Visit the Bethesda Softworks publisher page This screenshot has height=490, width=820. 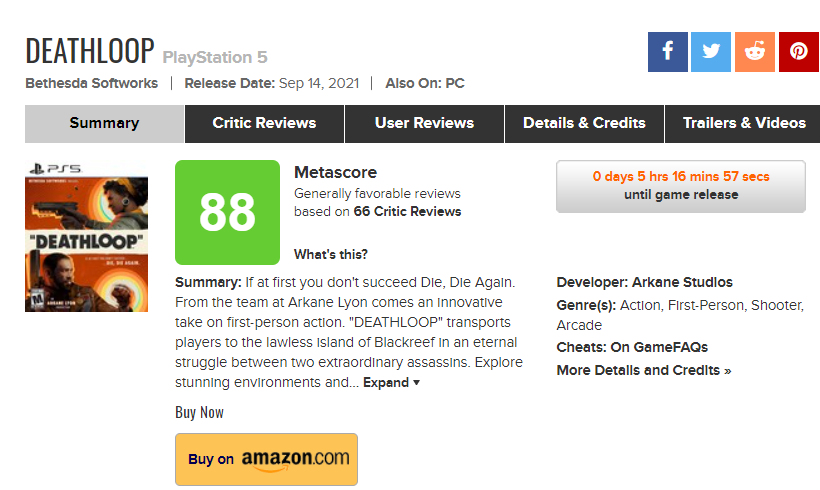coord(91,84)
